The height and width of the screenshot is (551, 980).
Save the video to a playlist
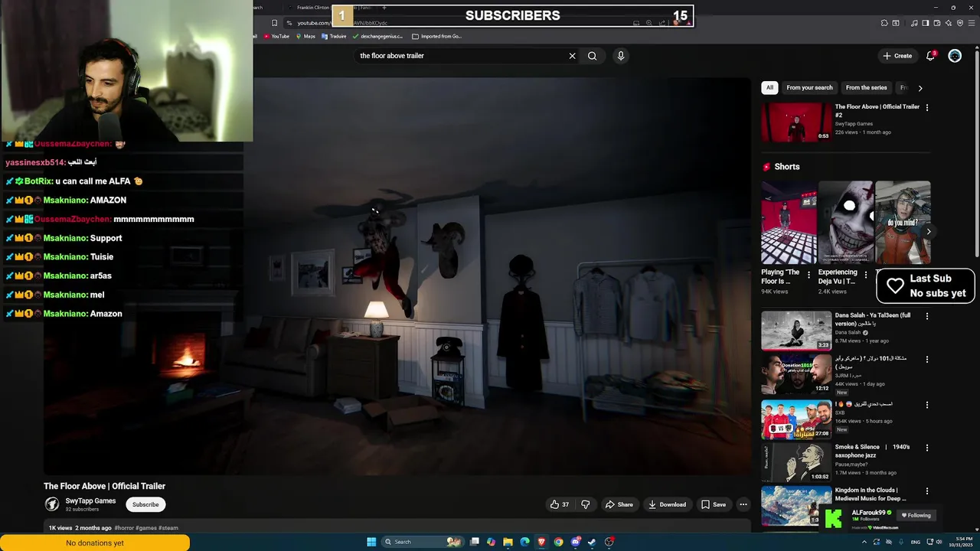coord(714,504)
